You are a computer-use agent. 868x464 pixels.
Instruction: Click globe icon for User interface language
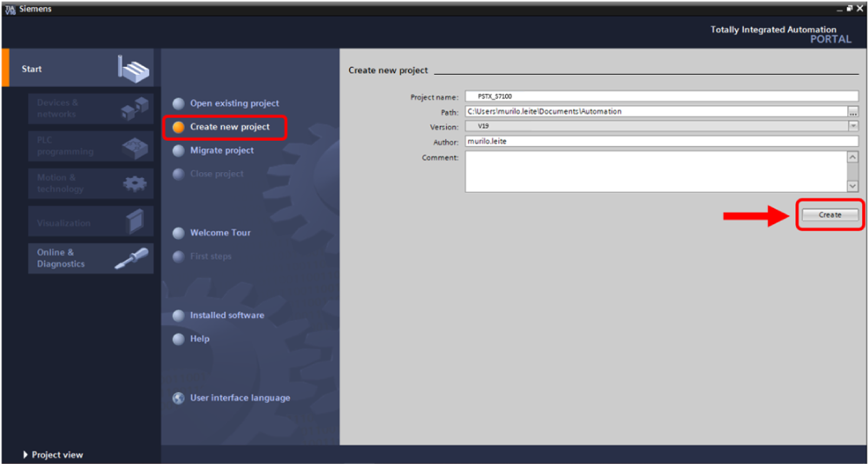(178, 398)
